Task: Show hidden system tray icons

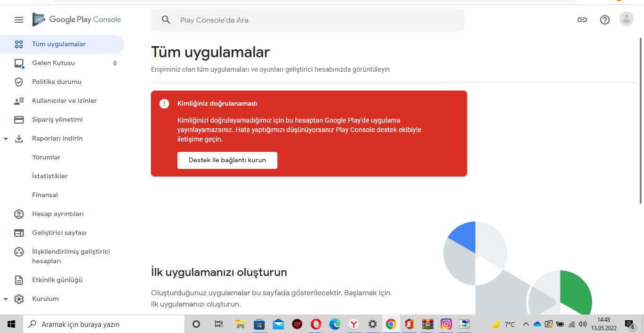Action: (526, 325)
